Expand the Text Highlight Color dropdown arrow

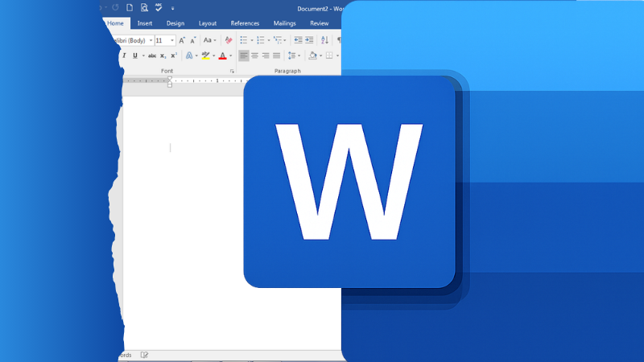(213, 56)
